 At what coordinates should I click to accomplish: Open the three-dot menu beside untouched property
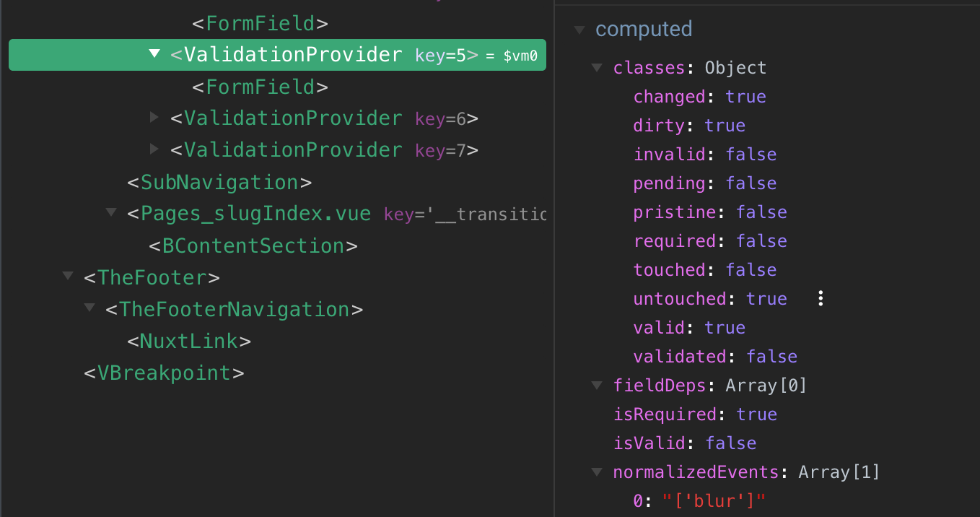pyautogui.click(x=821, y=298)
